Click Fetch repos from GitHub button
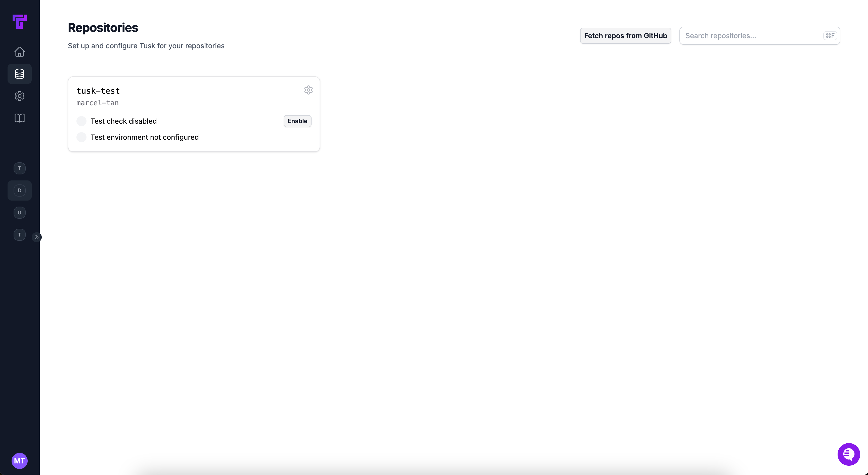The image size is (868, 475). pyautogui.click(x=625, y=36)
